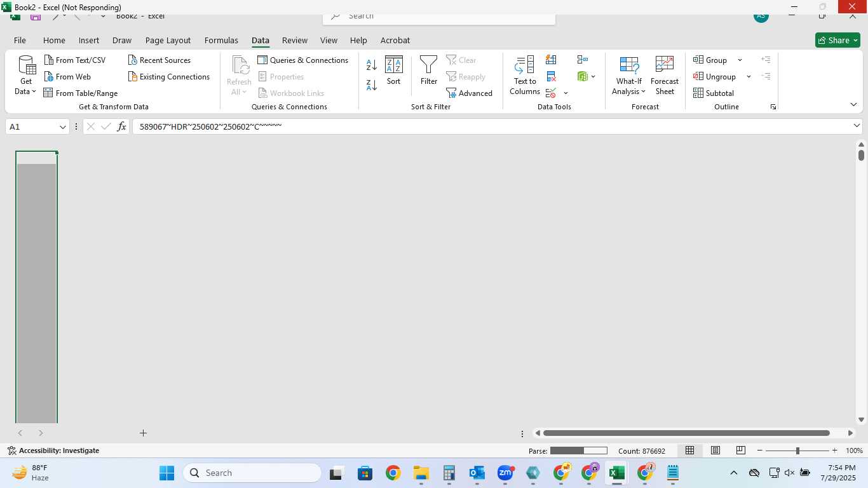Collapse the ribbon with chevron
Image resolution: width=868 pixels, height=488 pixels.
[853, 104]
